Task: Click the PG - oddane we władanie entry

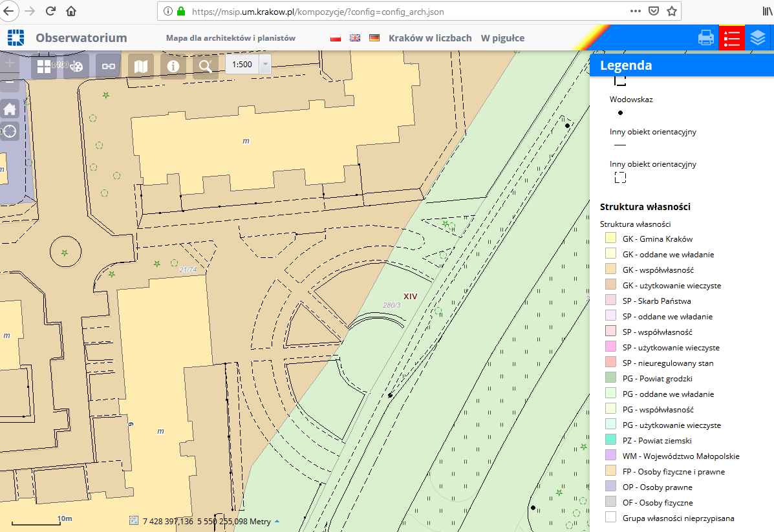Action: [669, 394]
